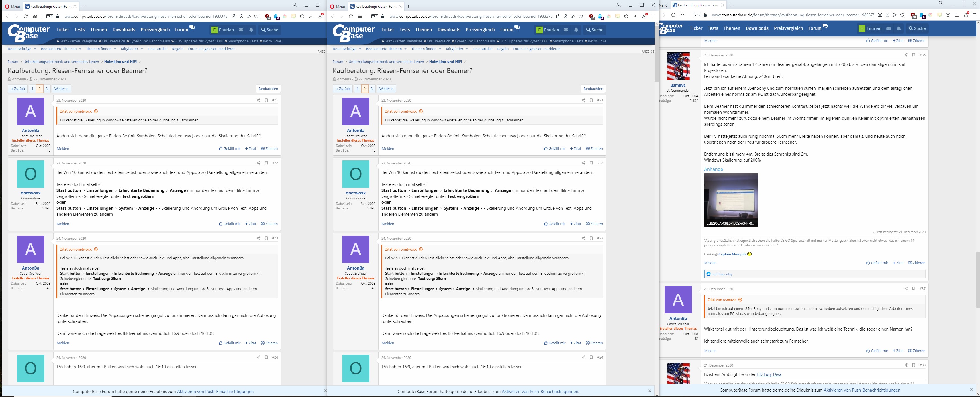
Task: Go to page 3 in left window pagination
Action: pos(46,89)
